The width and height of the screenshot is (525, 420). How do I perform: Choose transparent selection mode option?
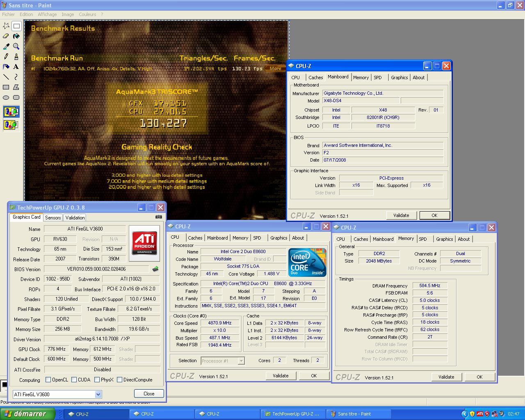[11, 124]
